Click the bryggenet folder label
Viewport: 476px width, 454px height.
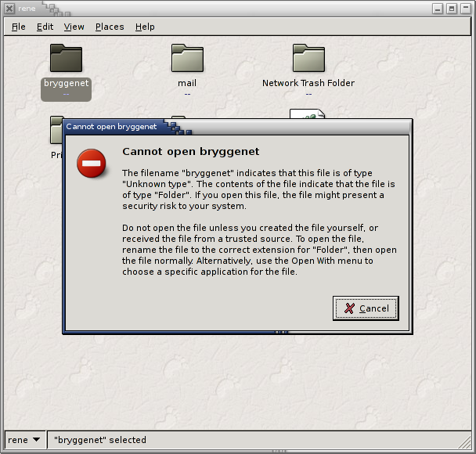[x=67, y=83]
